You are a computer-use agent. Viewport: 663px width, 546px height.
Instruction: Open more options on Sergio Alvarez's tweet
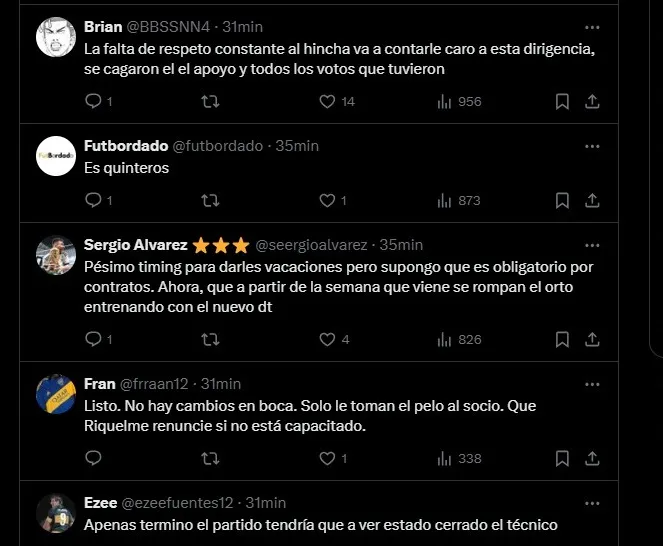(592, 245)
